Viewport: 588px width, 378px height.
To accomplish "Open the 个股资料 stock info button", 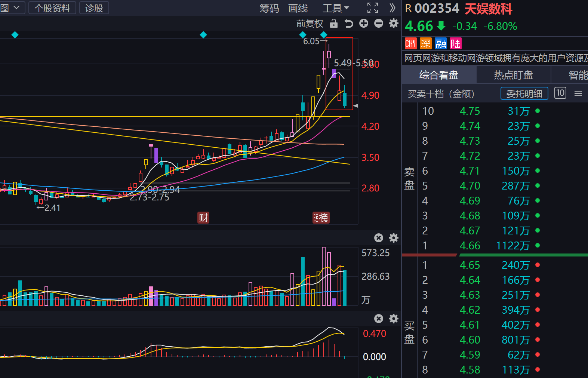I will tap(52, 8).
